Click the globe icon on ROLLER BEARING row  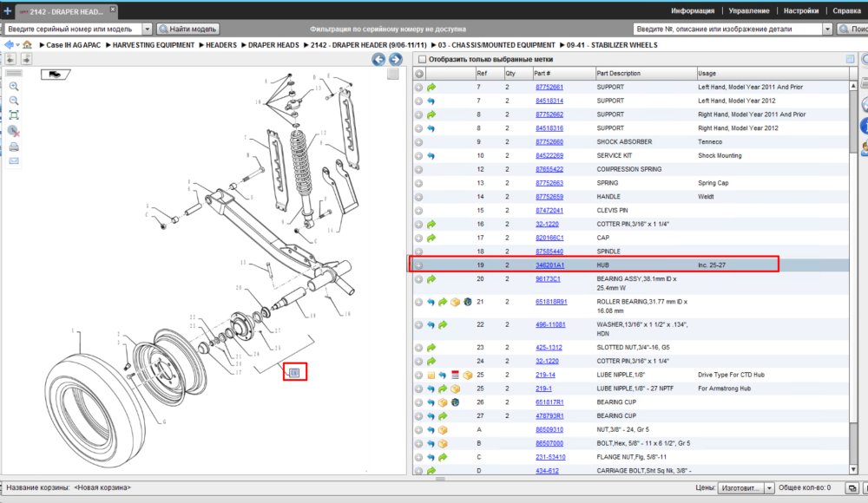[x=468, y=302]
